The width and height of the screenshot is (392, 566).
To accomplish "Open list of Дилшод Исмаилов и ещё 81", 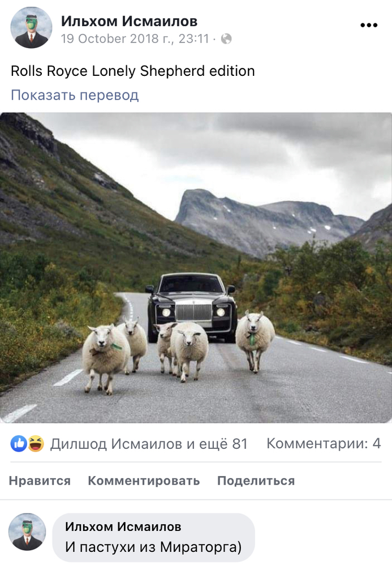I will click(149, 444).
